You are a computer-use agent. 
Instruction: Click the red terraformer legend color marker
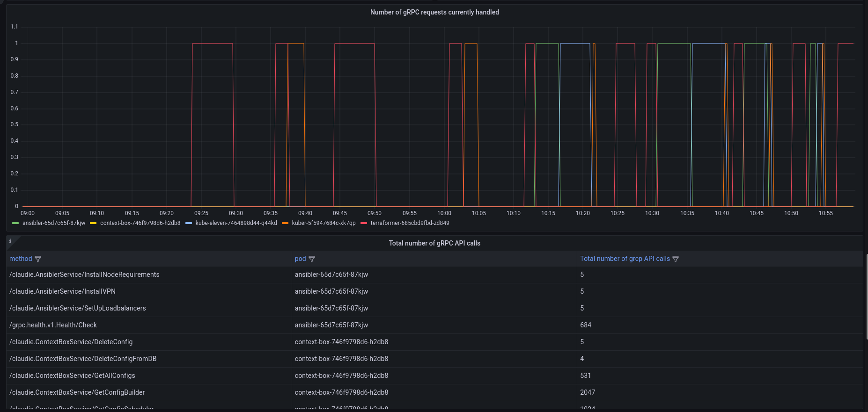pos(364,223)
